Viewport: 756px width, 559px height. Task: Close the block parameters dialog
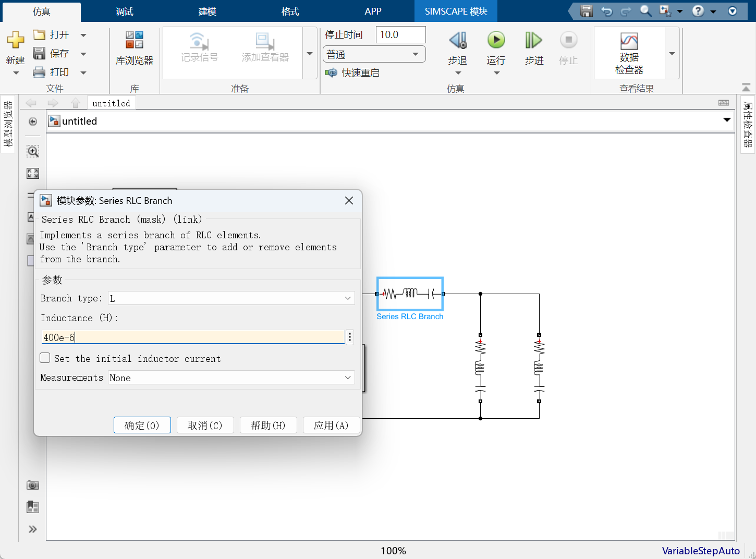[349, 201]
